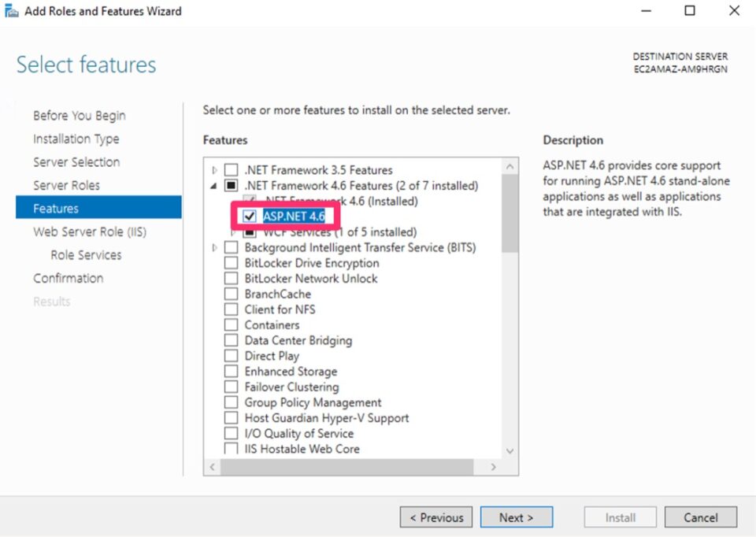Enable Data Center Bridging

pyautogui.click(x=232, y=340)
